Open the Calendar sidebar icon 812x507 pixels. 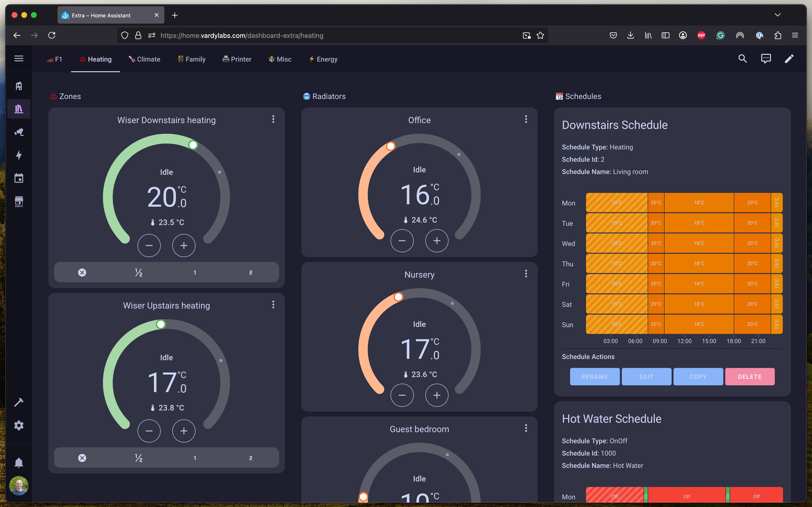pyautogui.click(x=19, y=178)
